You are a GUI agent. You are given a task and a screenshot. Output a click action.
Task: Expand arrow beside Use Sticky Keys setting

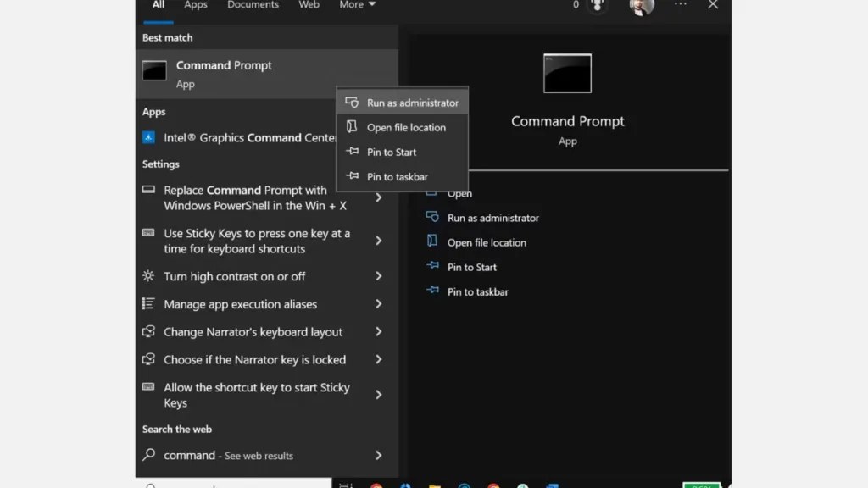[379, 241]
